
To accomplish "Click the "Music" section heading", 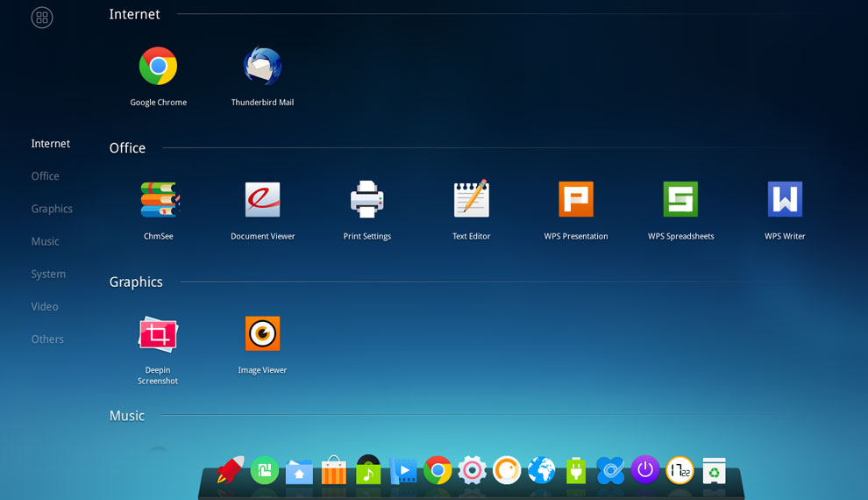I will point(127,416).
